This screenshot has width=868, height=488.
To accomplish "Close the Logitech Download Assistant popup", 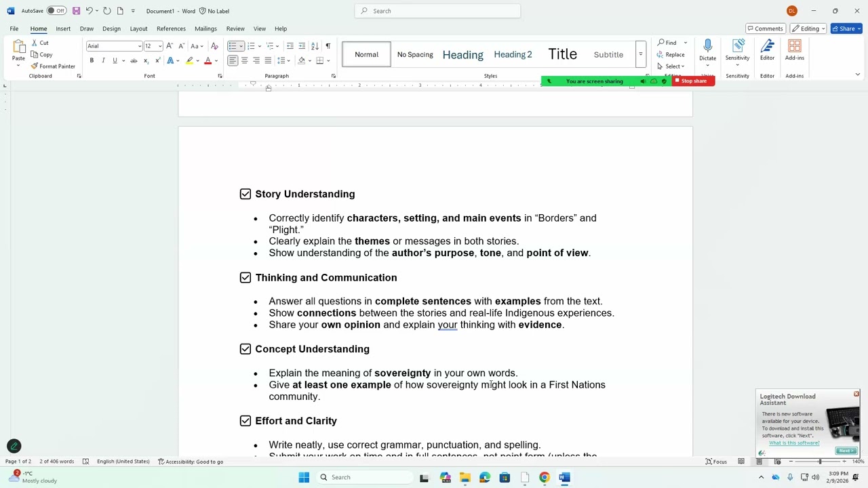I will (856, 394).
